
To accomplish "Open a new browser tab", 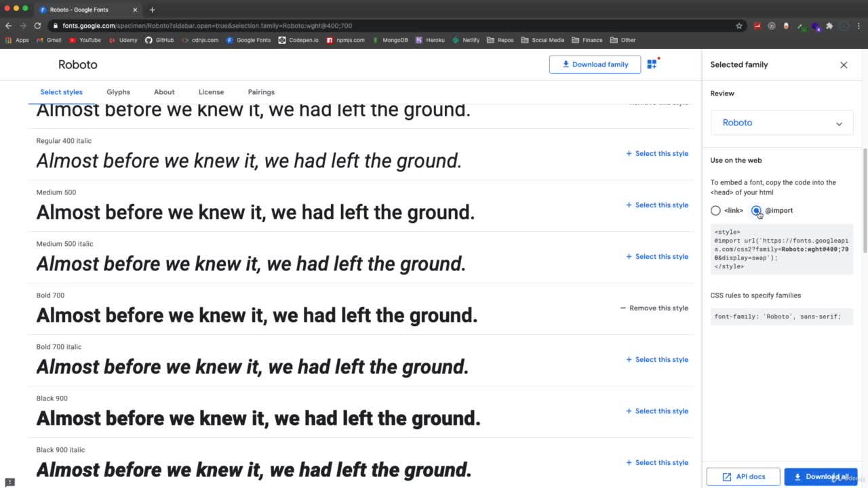I will pos(152,9).
